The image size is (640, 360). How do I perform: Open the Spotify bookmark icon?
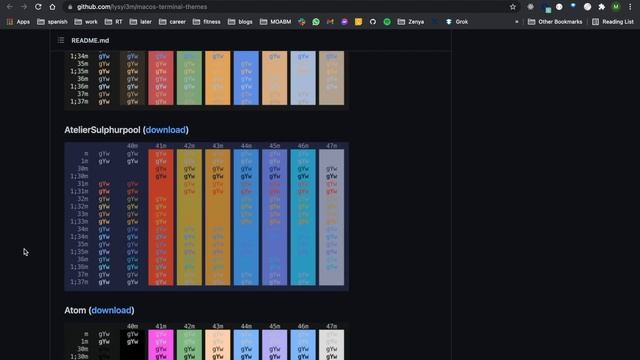pos(387,22)
